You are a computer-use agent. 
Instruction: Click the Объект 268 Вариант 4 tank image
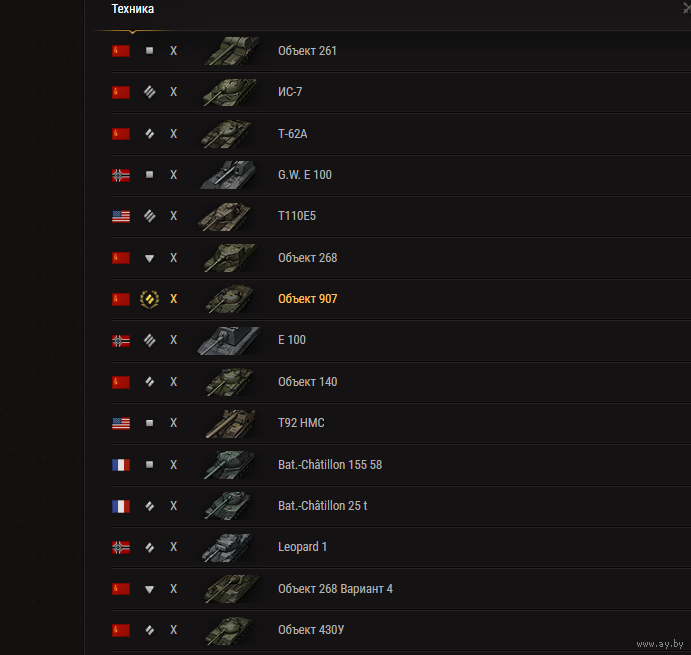pos(232,589)
